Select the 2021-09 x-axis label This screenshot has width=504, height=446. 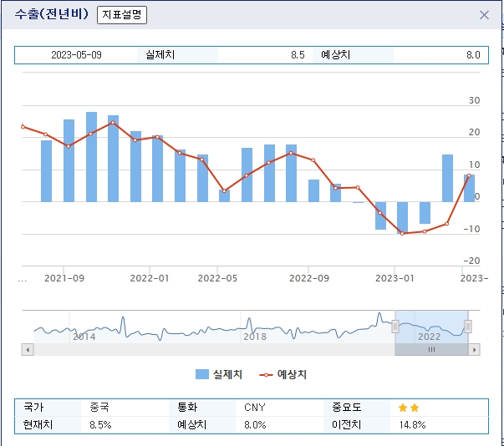(64, 278)
